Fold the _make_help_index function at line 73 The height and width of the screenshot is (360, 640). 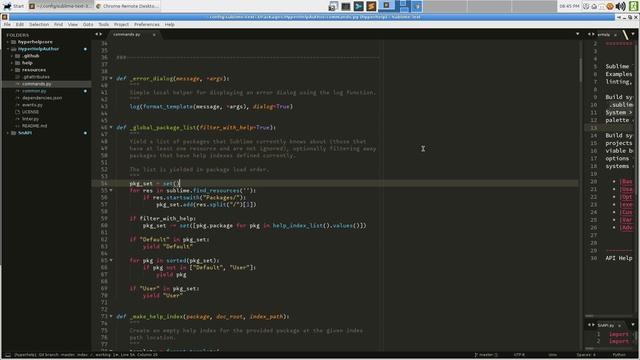point(111,316)
